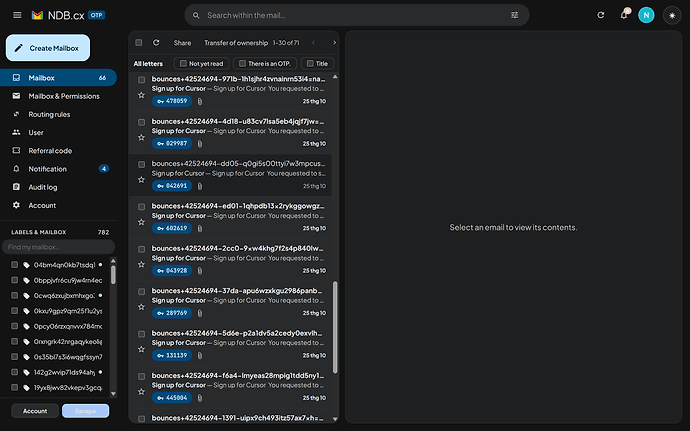Click attachment icon beside OTP 602619
This screenshot has height=431, width=690.
pos(200,228)
